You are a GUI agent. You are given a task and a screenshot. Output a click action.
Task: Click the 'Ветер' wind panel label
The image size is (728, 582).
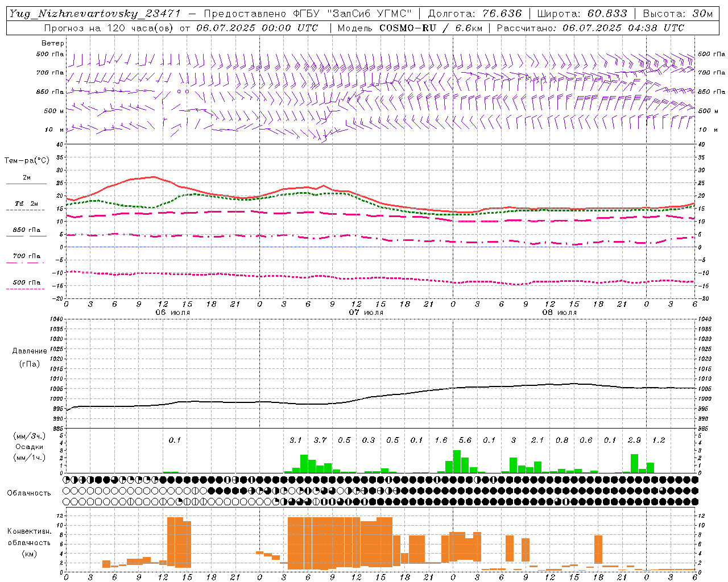coord(53,43)
